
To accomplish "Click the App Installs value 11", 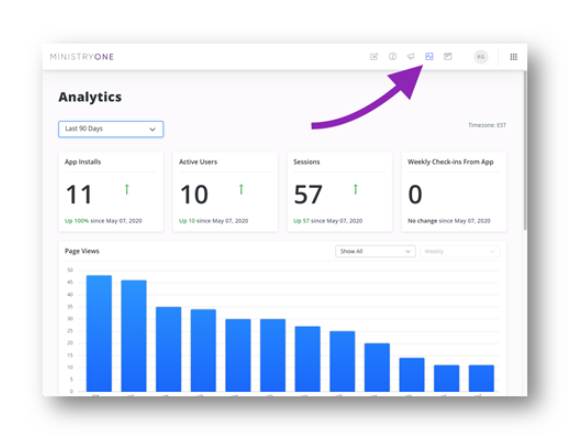I will pos(79,195).
